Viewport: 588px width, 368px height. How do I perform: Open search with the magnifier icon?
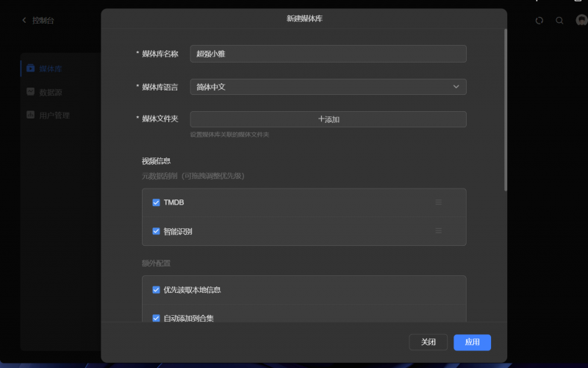pyautogui.click(x=559, y=21)
